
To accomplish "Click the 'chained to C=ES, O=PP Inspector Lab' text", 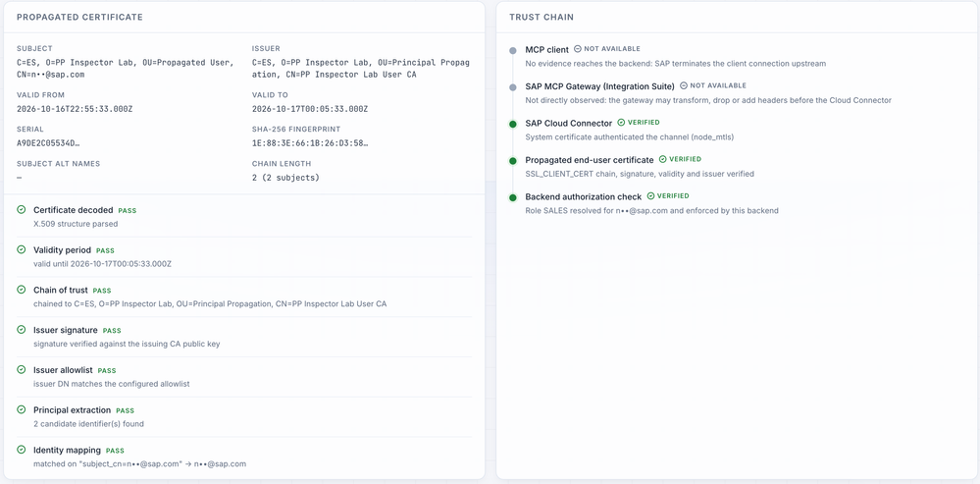I will coord(210,303).
